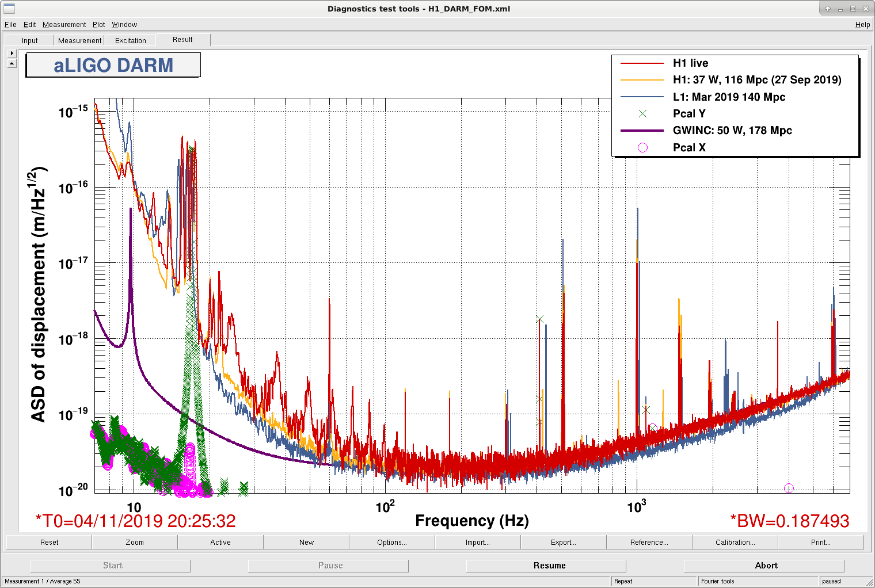Click the Resume button
Viewport: 875px width, 588px height.
[x=550, y=566]
